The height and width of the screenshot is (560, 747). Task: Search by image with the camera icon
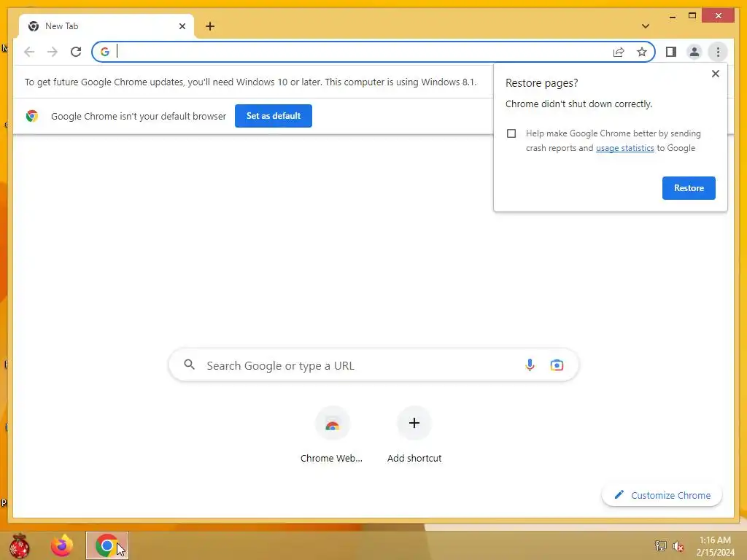557,365
